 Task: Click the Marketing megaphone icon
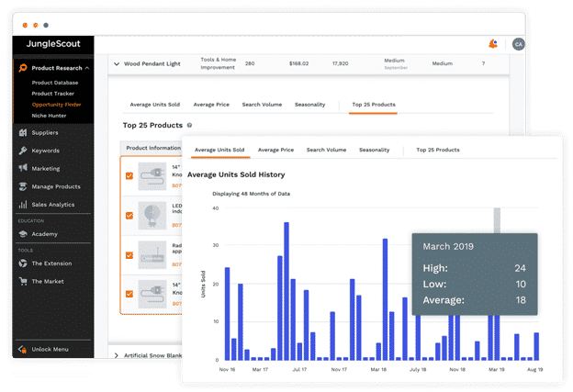(x=23, y=168)
